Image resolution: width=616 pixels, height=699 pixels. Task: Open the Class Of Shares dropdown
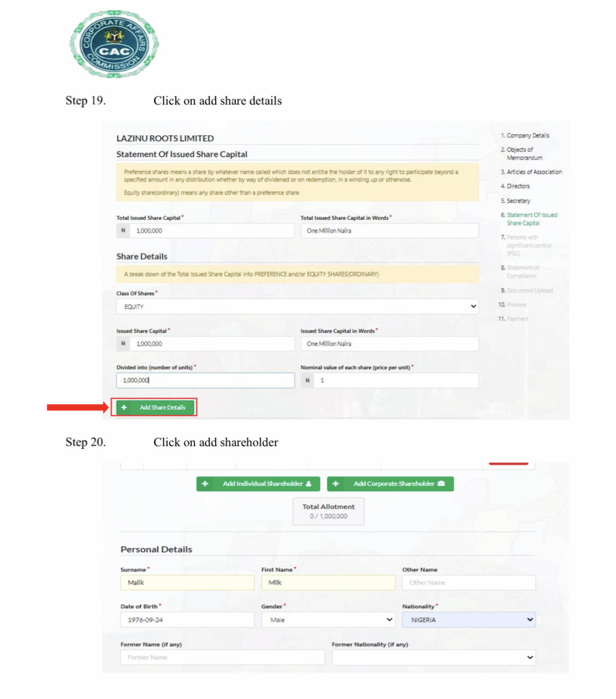[x=297, y=307]
